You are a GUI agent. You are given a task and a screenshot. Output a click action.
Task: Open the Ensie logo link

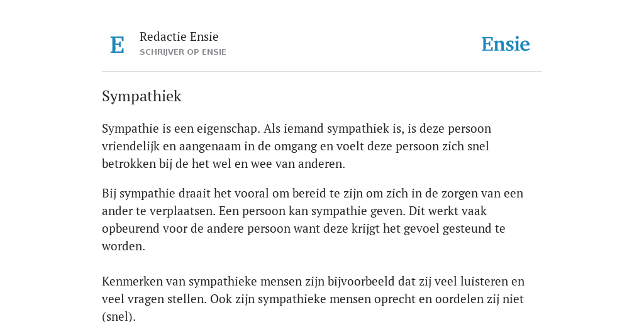(505, 45)
